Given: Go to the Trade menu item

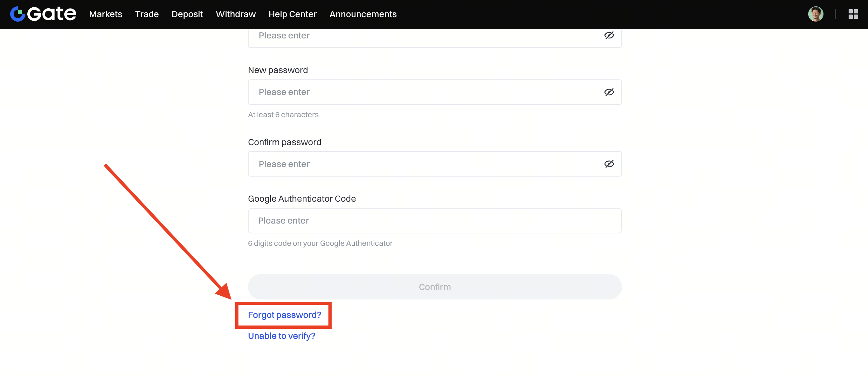Looking at the screenshot, I should pos(147,14).
